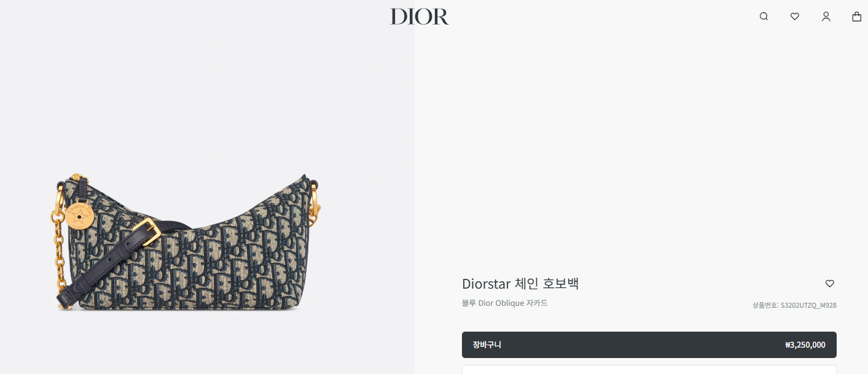Open the account profile icon
The image size is (868, 374).
click(x=826, y=17)
